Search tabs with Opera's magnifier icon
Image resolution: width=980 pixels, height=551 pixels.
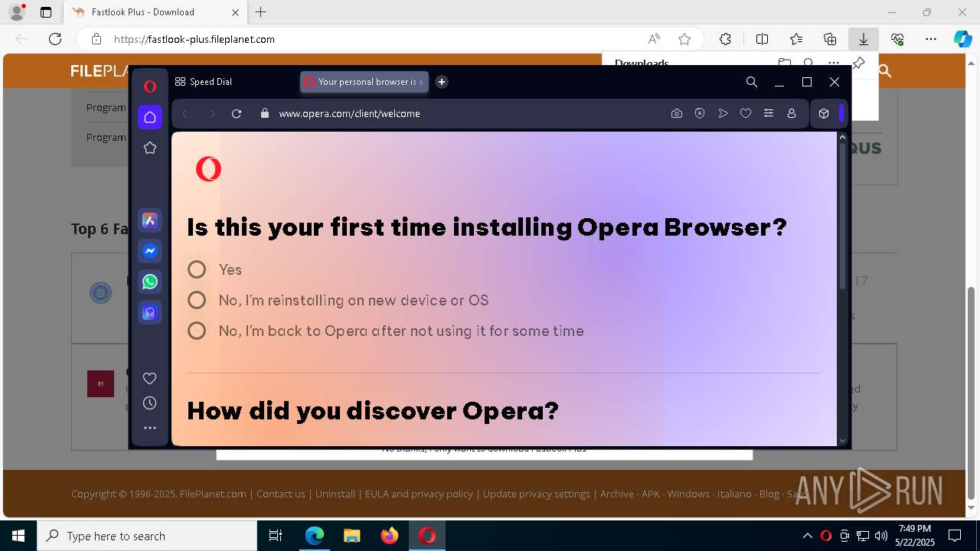tap(752, 82)
